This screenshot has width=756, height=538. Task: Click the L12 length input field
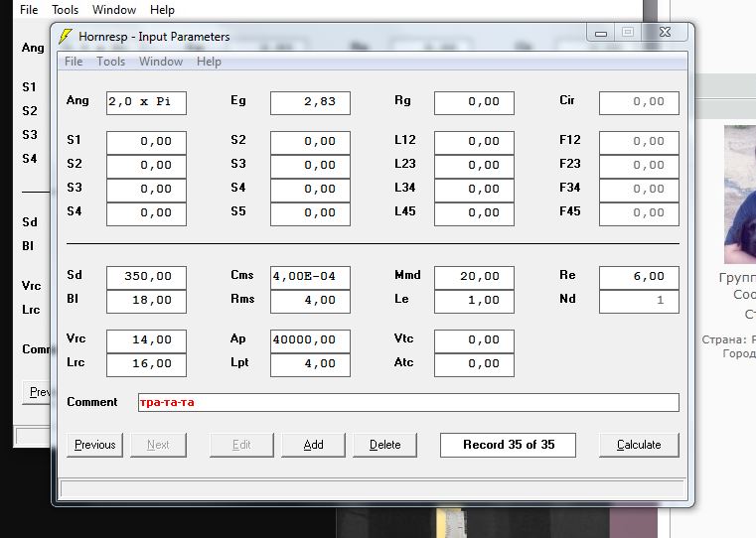pos(475,143)
